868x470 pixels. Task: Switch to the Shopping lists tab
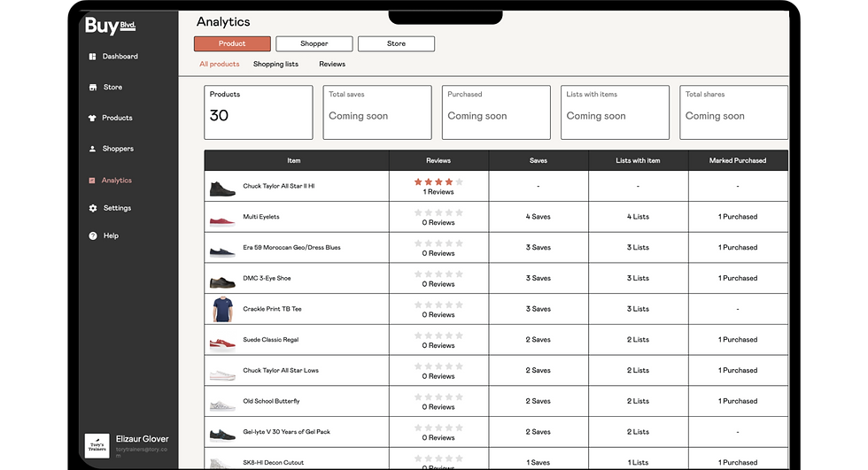(275, 64)
